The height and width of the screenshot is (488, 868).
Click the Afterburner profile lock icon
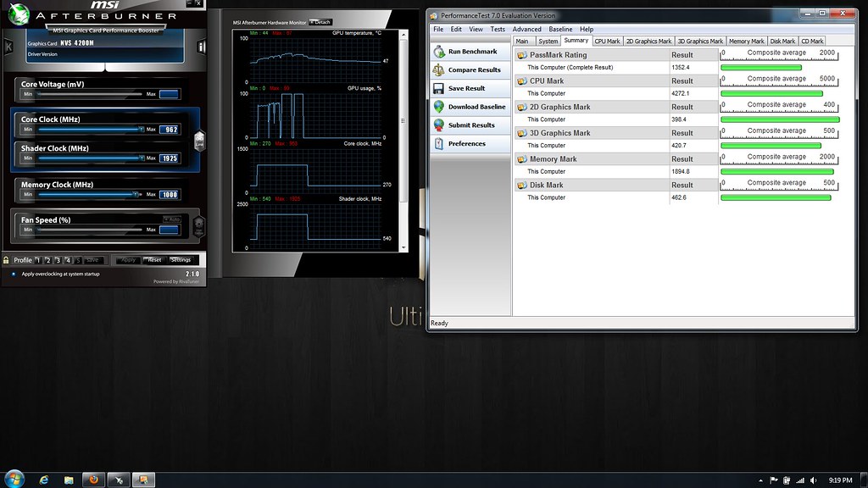tap(6, 260)
